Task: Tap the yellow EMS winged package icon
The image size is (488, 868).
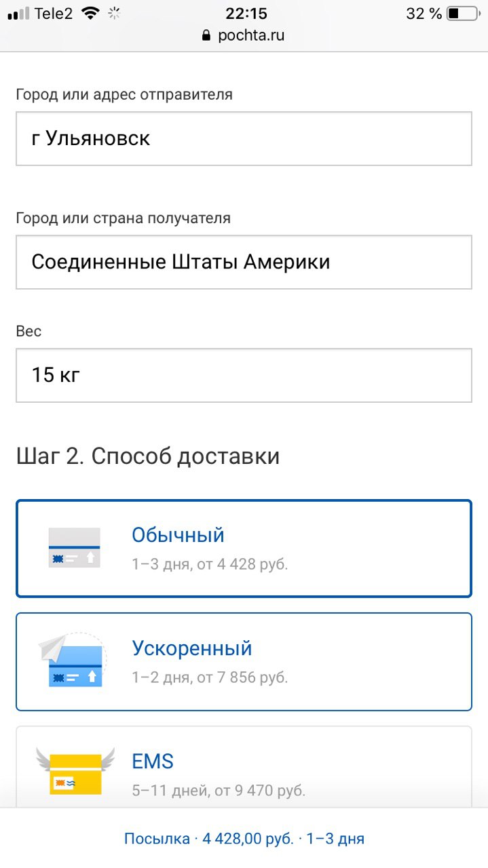Action: tap(75, 771)
